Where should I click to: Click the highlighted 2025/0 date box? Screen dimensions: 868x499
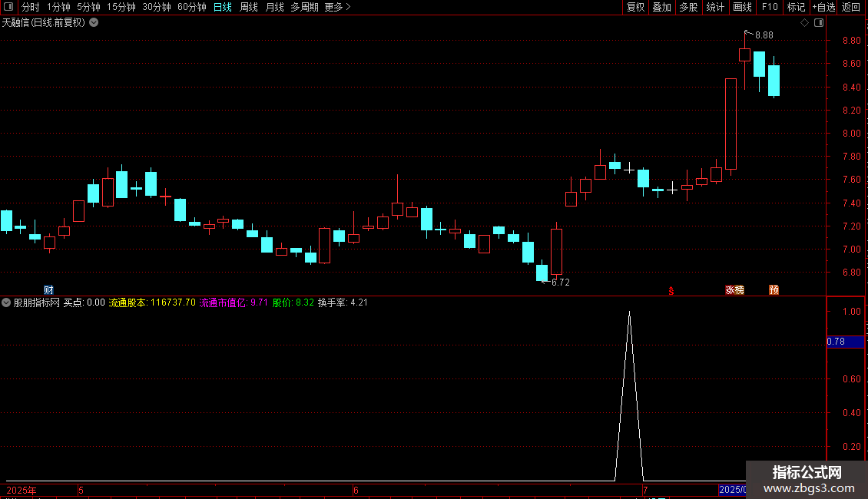coord(732,490)
